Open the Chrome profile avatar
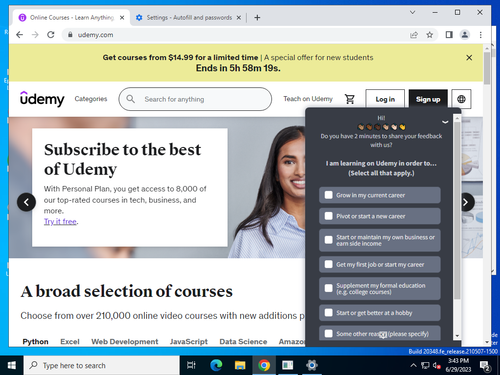The width and height of the screenshot is (500, 375). tap(465, 35)
